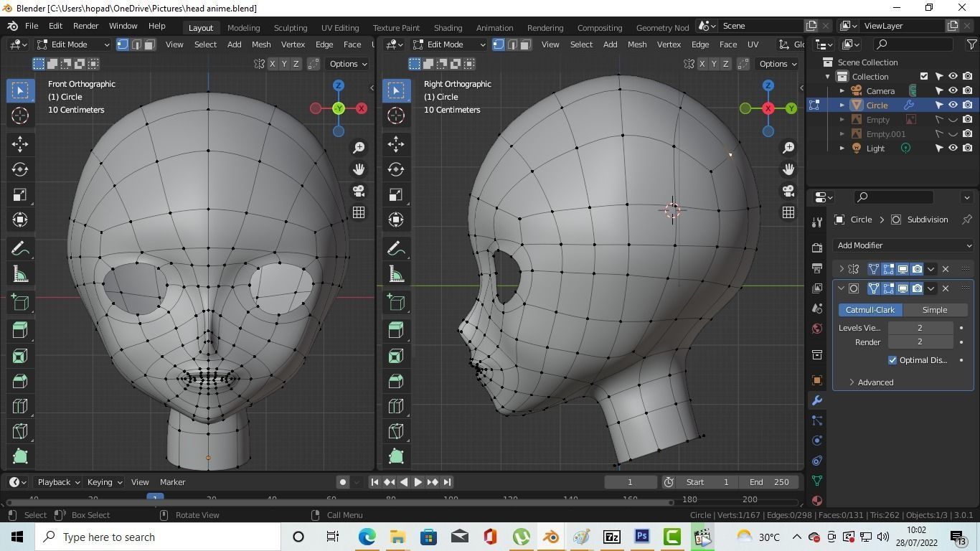Viewport: 980px width, 551px height.
Task: Hide the Light object in the viewport
Action: (x=953, y=148)
